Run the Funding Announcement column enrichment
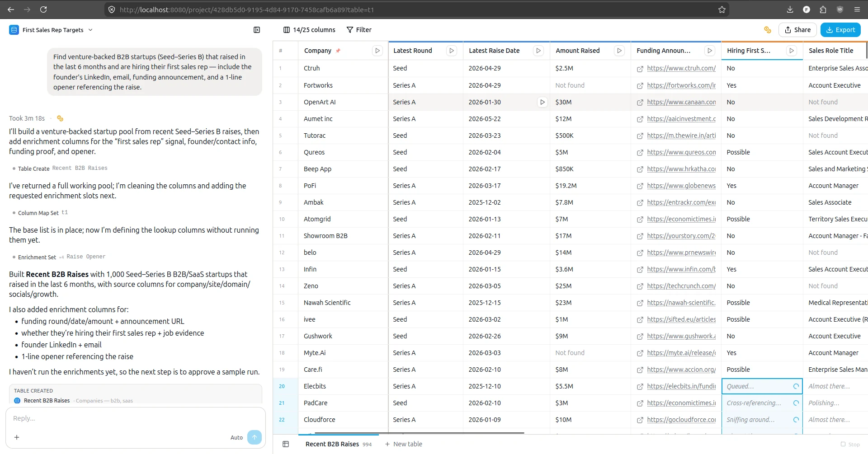Image resolution: width=868 pixels, height=454 pixels. point(710,51)
